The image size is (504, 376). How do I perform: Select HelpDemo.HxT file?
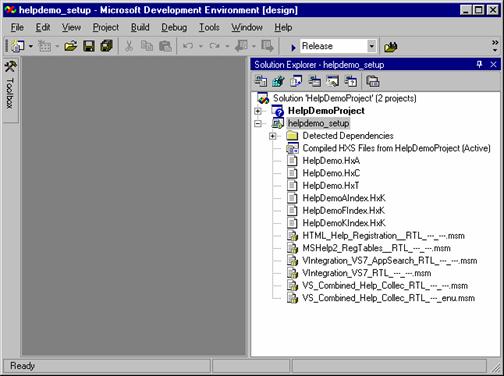pyautogui.click(x=330, y=186)
